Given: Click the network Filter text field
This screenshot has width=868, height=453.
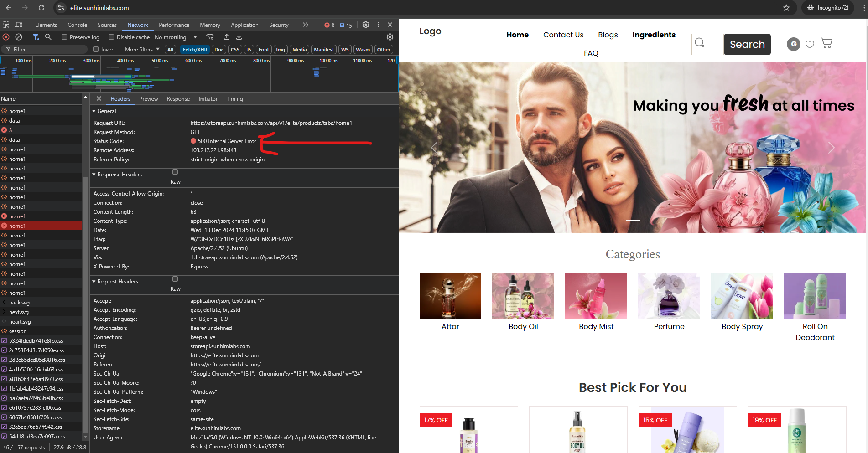Looking at the screenshot, I should (46, 49).
